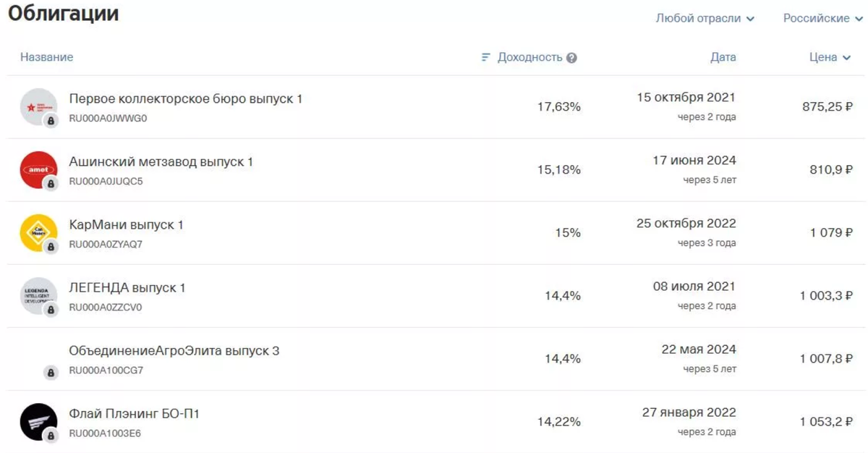
Task: Click the lock badge on Флай Плэнинг logo
Action: (51, 436)
